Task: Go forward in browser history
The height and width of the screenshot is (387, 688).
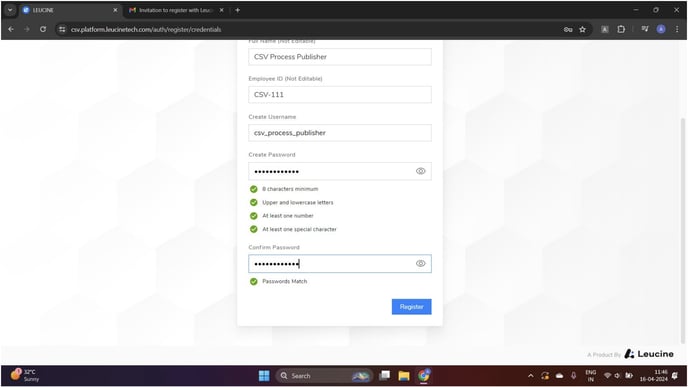Action: 27,29
